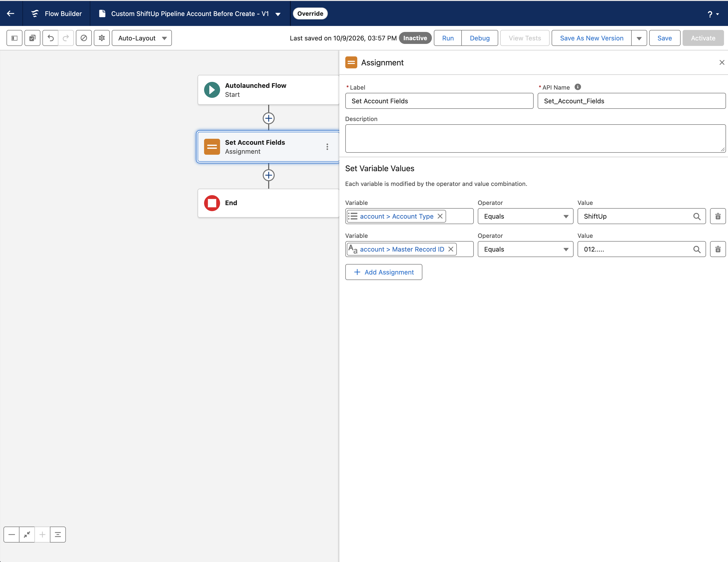The width and height of the screenshot is (728, 562).
Task: Zoom in the canvas
Action: (42, 535)
